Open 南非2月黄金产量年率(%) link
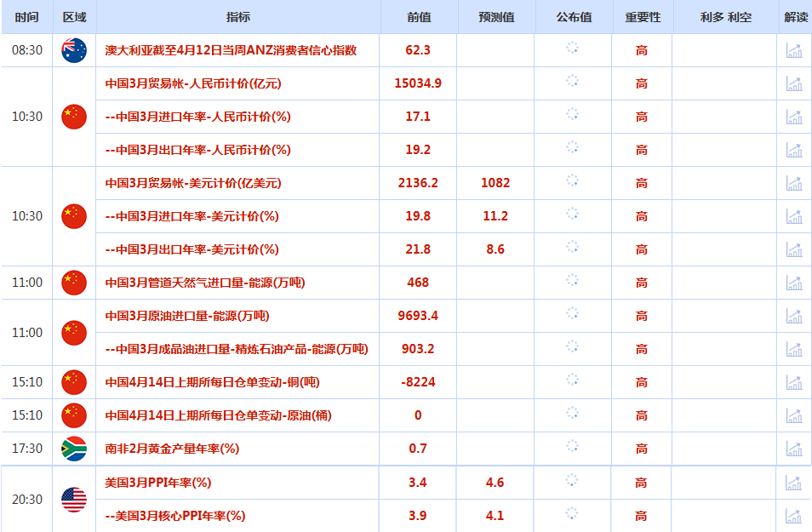Viewport: 812px width, 532px height. (x=171, y=449)
